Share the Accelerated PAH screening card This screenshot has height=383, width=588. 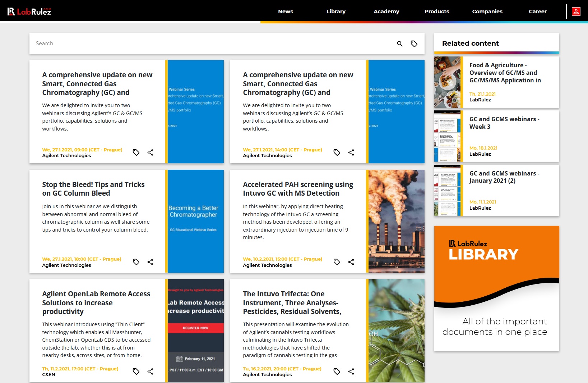351,262
